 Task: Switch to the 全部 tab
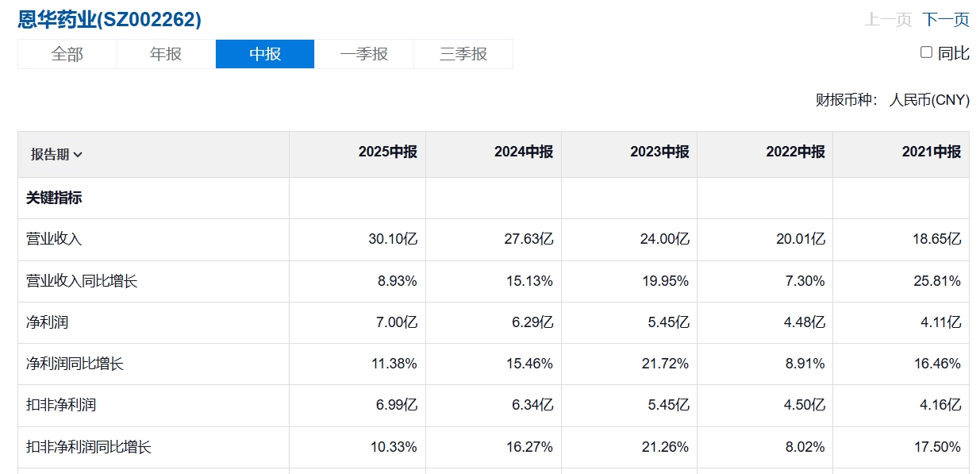(67, 54)
